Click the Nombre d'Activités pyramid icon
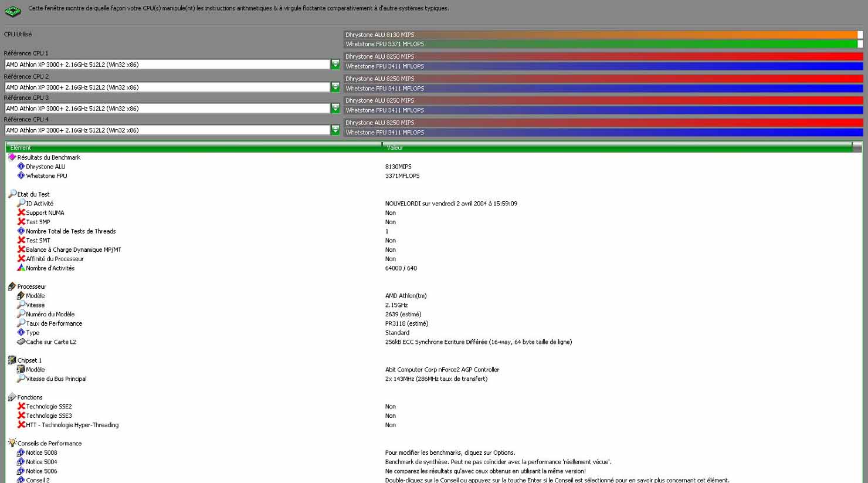Screen dimensions: 868x483 tap(21, 268)
